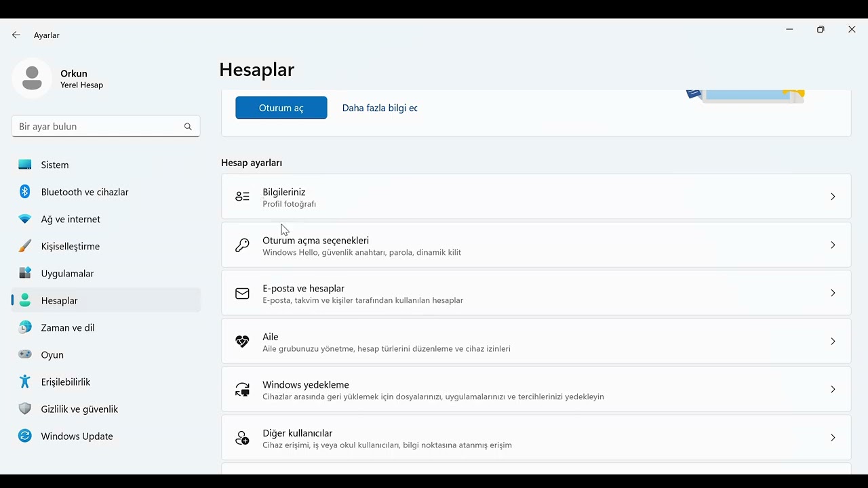Viewport: 868px width, 488px height.
Task: Select Ağ ve internet in sidebar
Action: pos(106,219)
